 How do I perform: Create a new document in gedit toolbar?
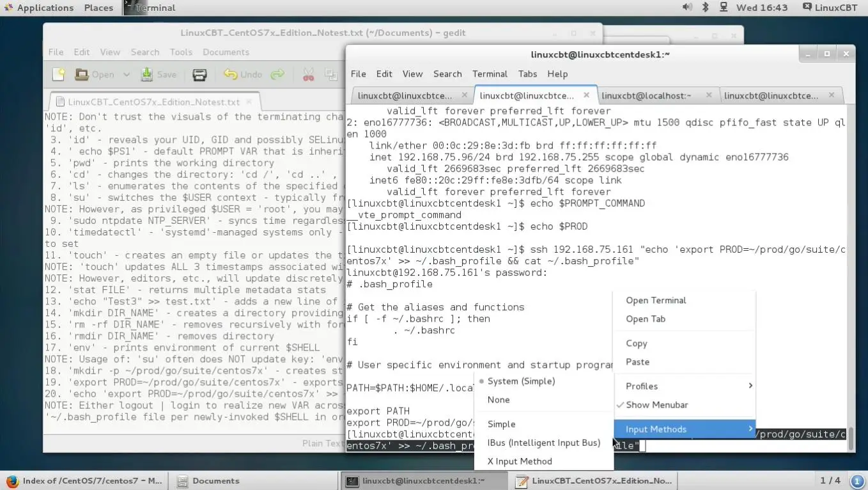coord(59,75)
